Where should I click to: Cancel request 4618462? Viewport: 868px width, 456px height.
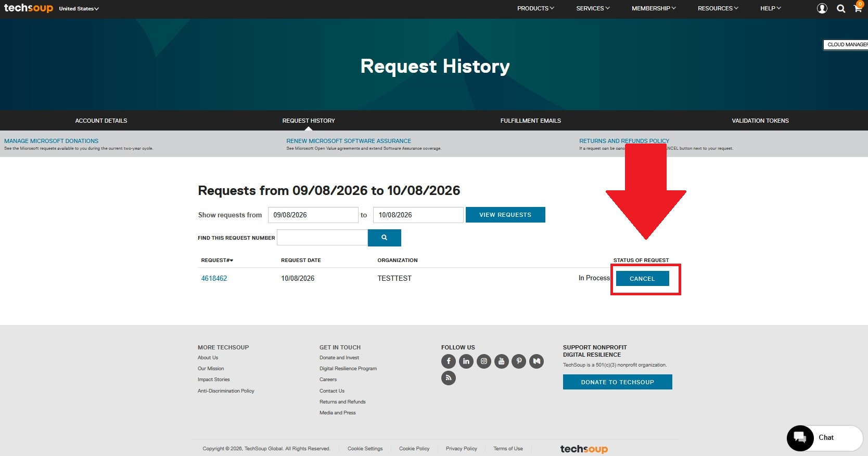pos(642,279)
